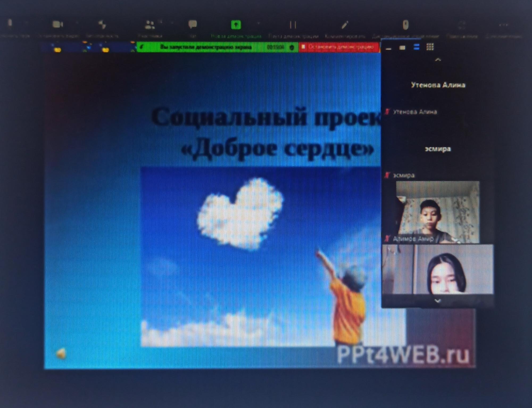This screenshot has height=408, width=532.
Task: Select the bottom video tile of the girl
Action: pyautogui.click(x=438, y=269)
